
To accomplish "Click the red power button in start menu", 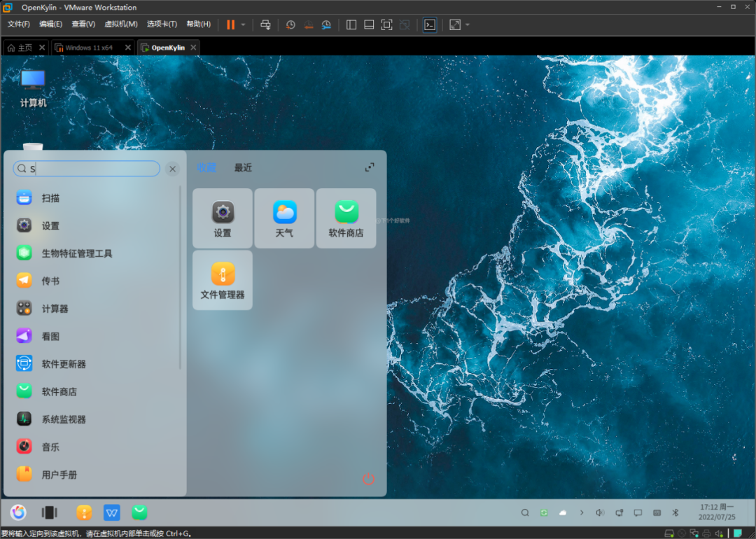I will (x=368, y=479).
